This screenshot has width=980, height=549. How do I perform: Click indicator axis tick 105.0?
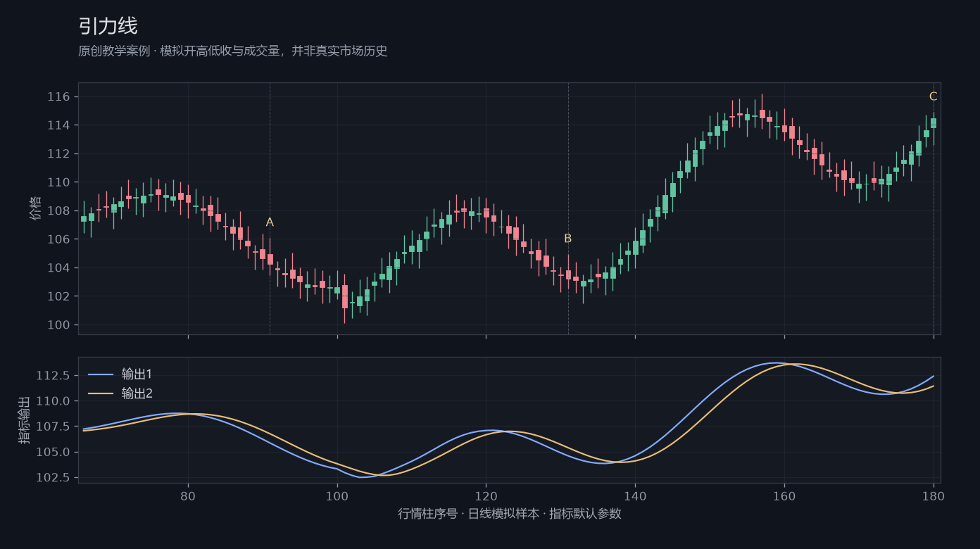pos(53,452)
